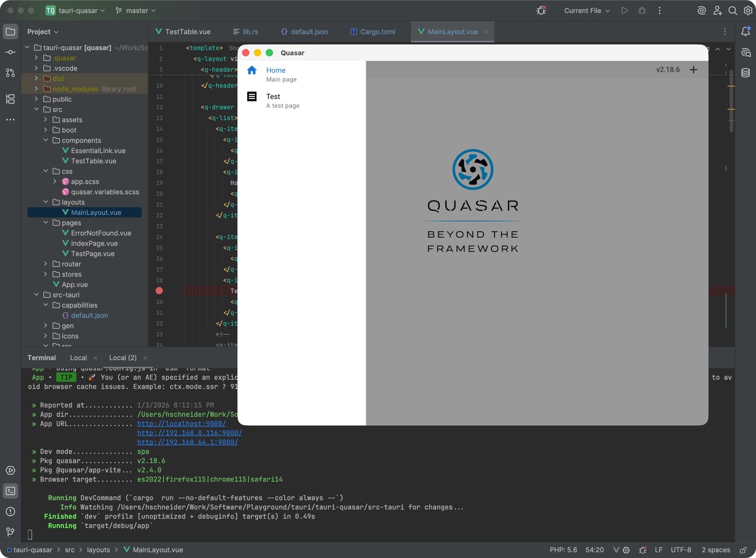Image resolution: width=756 pixels, height=558 pixels.
Task: Click the Test page list icon in Quasar
Action: click(252, 96)
